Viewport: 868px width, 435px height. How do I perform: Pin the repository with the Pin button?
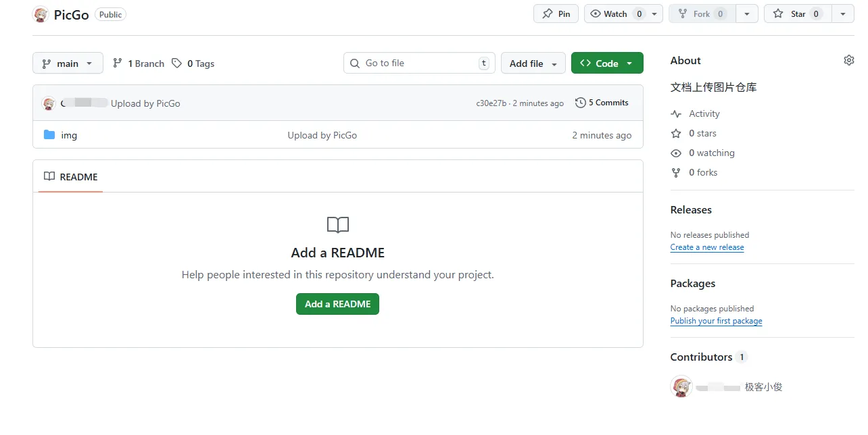click(556, 14)
